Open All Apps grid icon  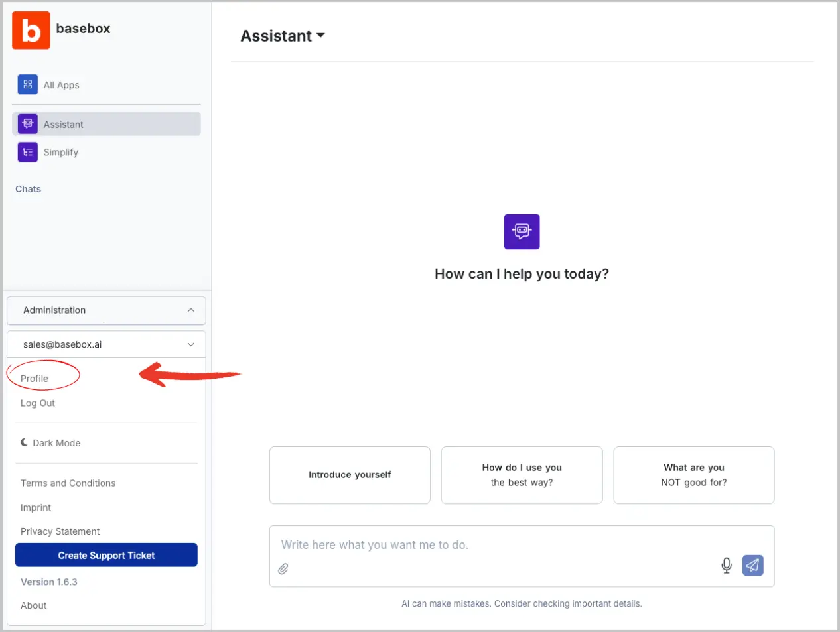click(27, 85)
